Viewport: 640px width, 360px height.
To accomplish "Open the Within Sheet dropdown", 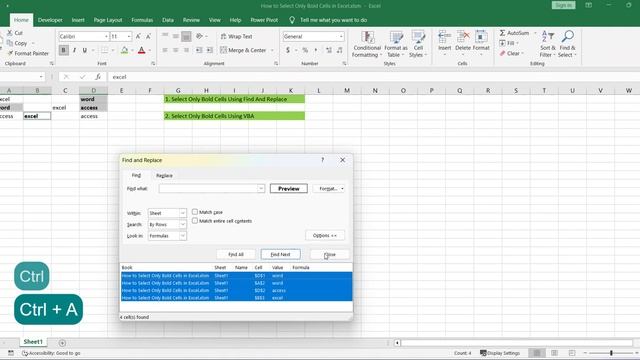I will point(182,213).
